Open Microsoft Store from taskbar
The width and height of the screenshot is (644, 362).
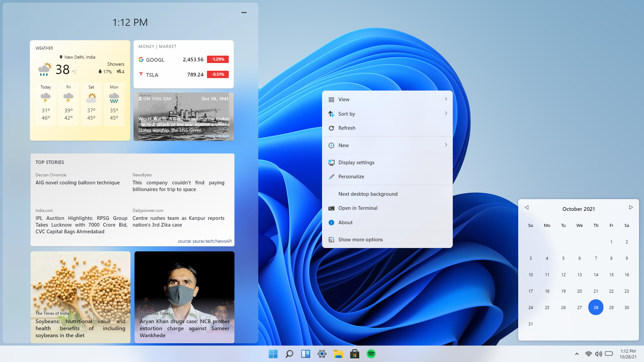pyautogui.click(x=355, y=354)
